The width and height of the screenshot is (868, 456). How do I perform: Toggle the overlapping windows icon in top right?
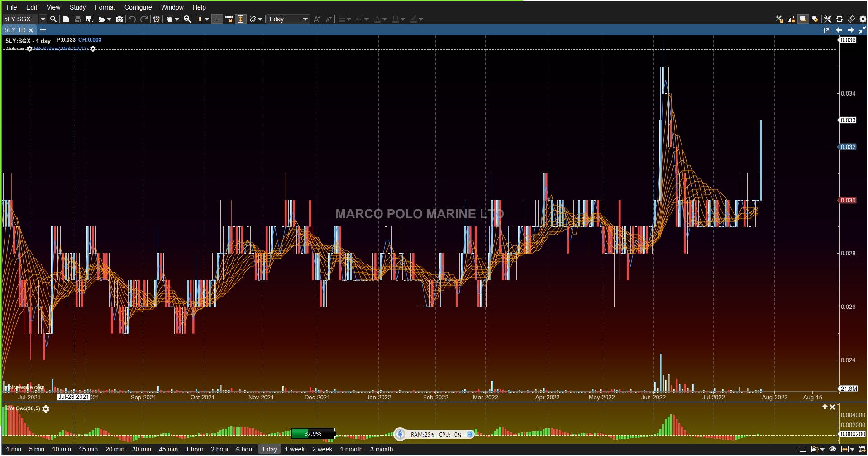point(803,19)
